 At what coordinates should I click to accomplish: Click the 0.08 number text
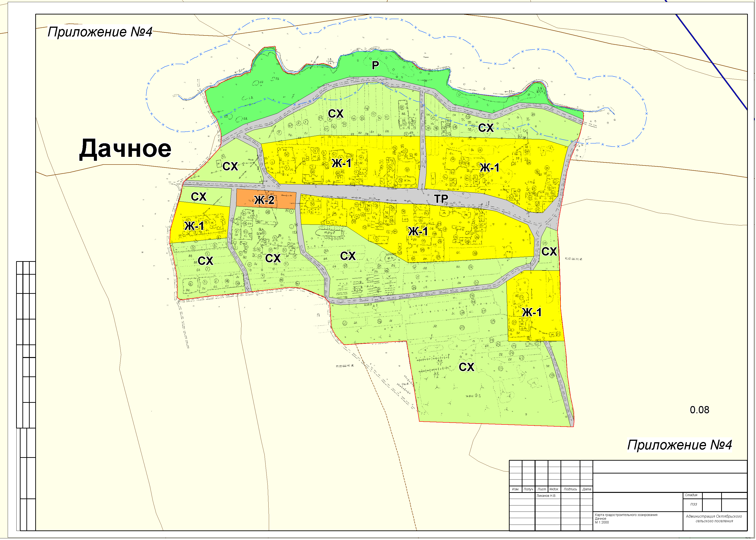[699, 410]
